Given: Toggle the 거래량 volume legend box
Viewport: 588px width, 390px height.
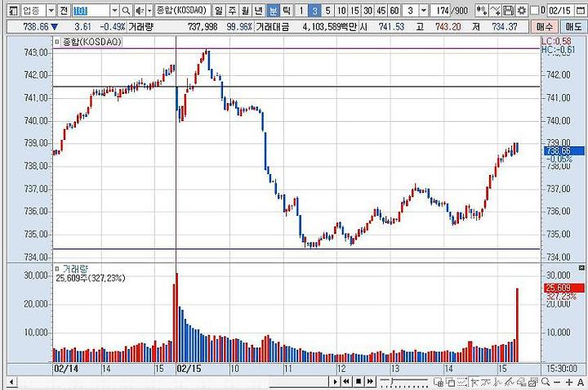Looking at the screenshot, I should (57, 269).
